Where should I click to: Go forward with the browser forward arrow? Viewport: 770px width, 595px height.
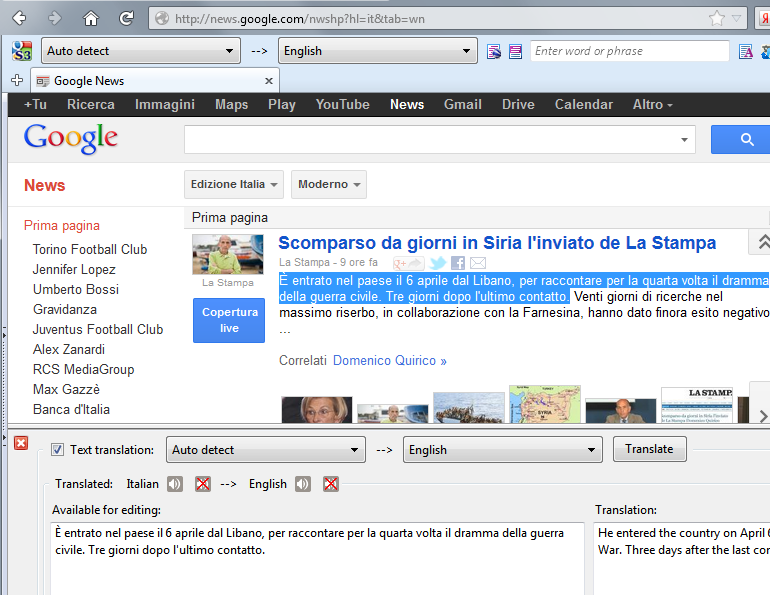[55, 19]
